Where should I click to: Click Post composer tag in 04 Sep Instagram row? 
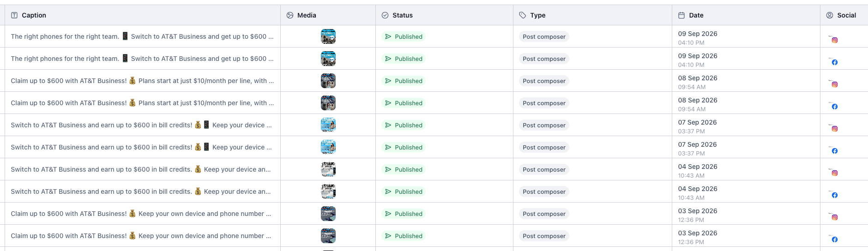click(x=544, y=169)
